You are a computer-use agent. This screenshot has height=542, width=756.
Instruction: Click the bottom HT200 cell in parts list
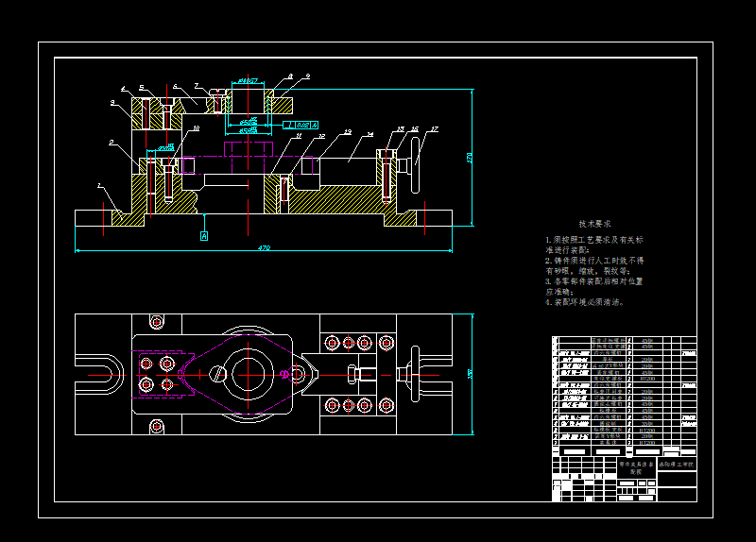pyautogui.click(x=647, y=442)
